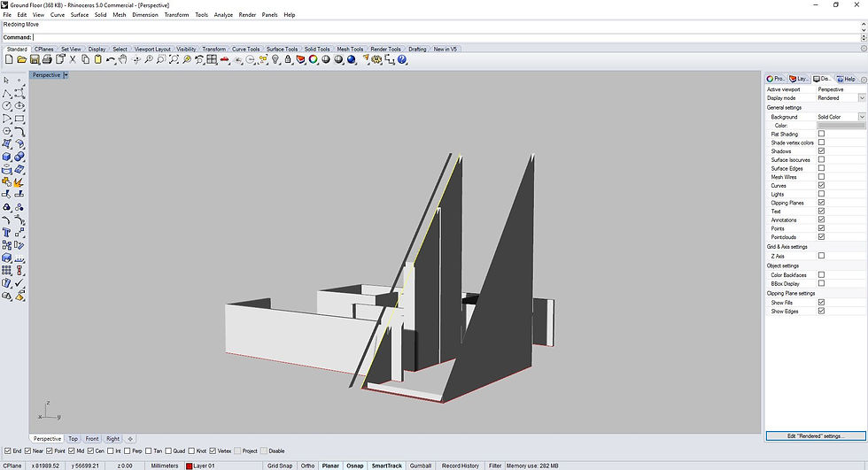The width and height of the screenshot is (868, 470).
Task: Open Options with the gear icon
Action: click(x=377, y=59)
